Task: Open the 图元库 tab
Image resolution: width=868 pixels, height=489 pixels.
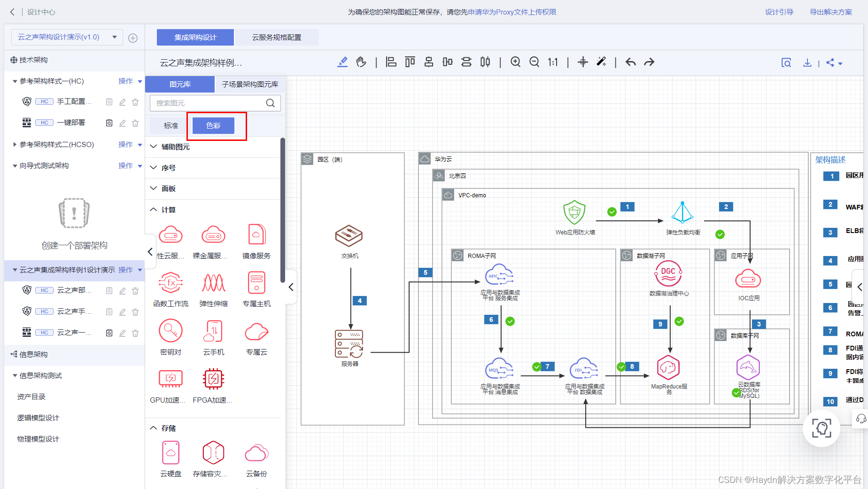Action: (180, 84)
